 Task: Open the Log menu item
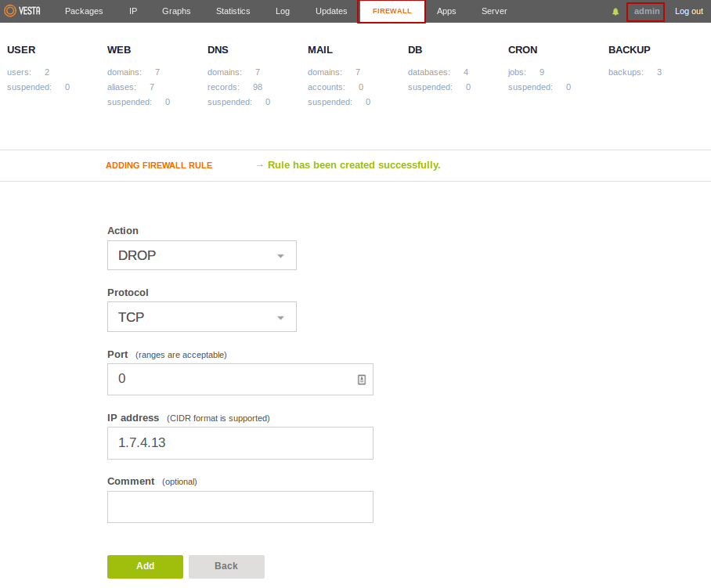click(x=283, y=12)
